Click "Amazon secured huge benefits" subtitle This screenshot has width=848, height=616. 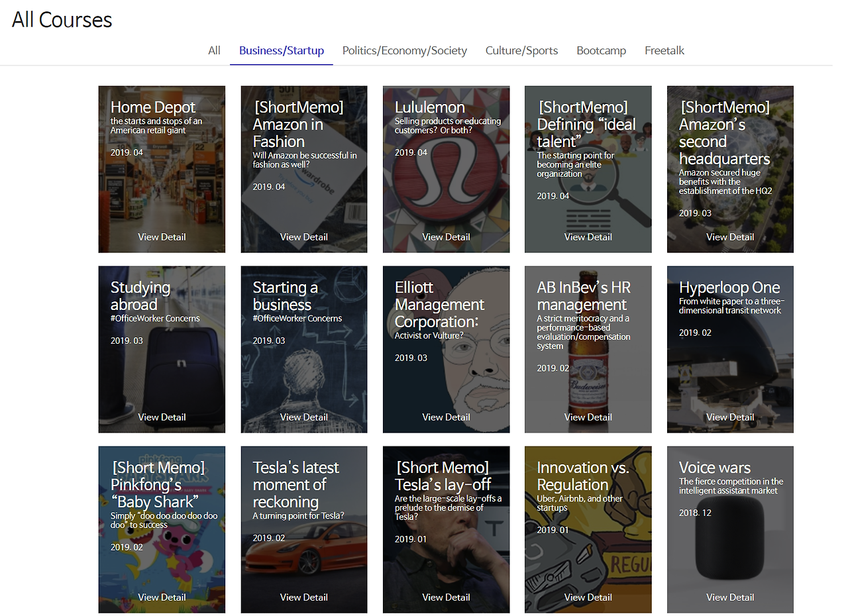(725, 182)
